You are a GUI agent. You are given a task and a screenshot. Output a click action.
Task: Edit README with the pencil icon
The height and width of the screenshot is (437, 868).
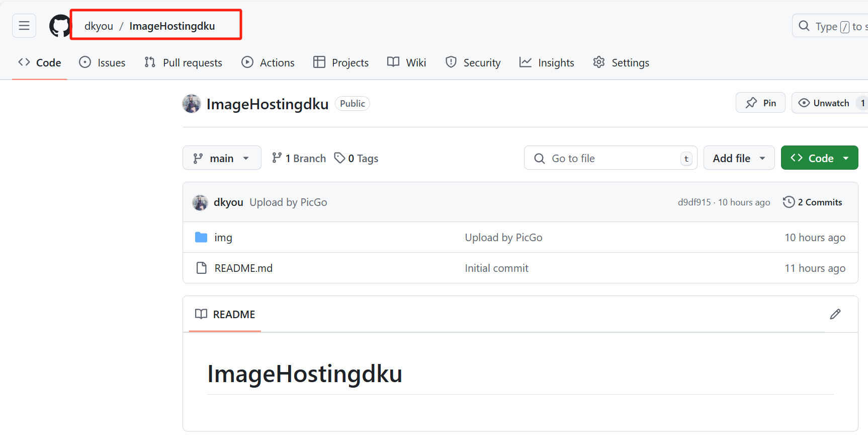click(x=835, y=314)
